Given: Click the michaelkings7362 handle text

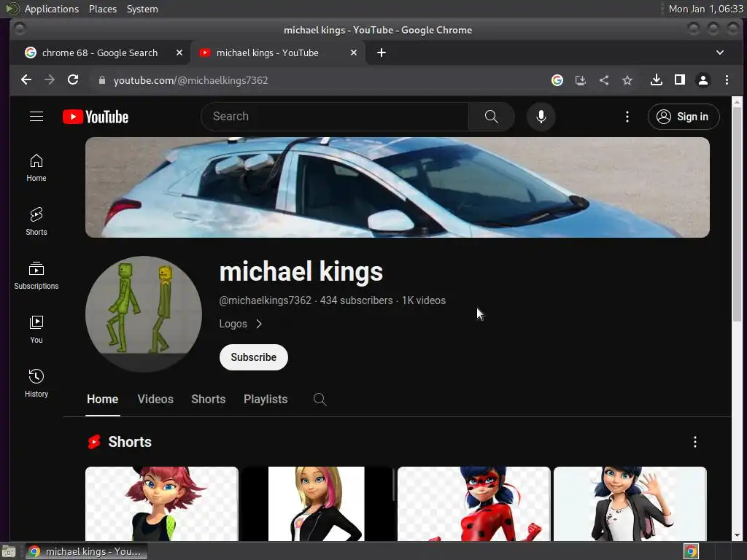Looking at the screenshot, I should tap(265, 300).
